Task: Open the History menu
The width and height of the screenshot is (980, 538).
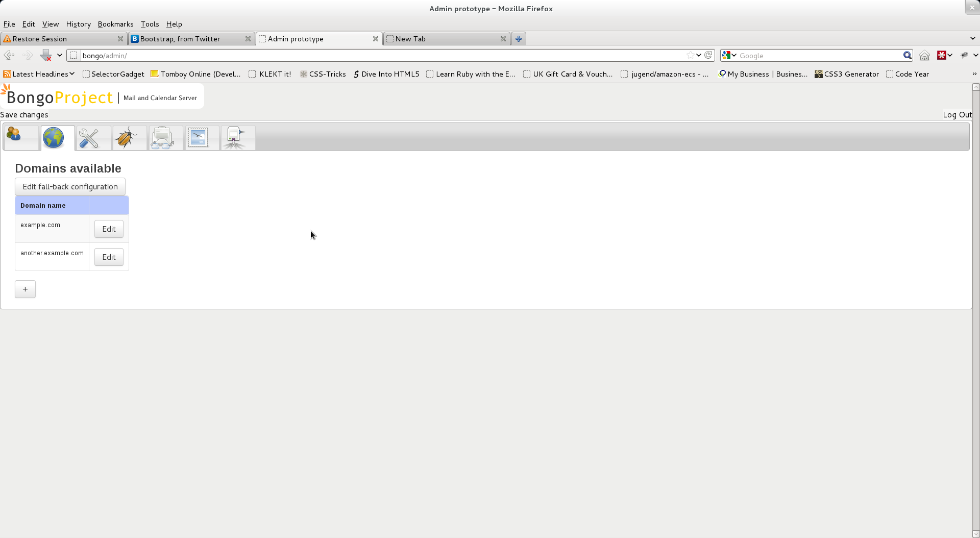Action: coord(78,24)
